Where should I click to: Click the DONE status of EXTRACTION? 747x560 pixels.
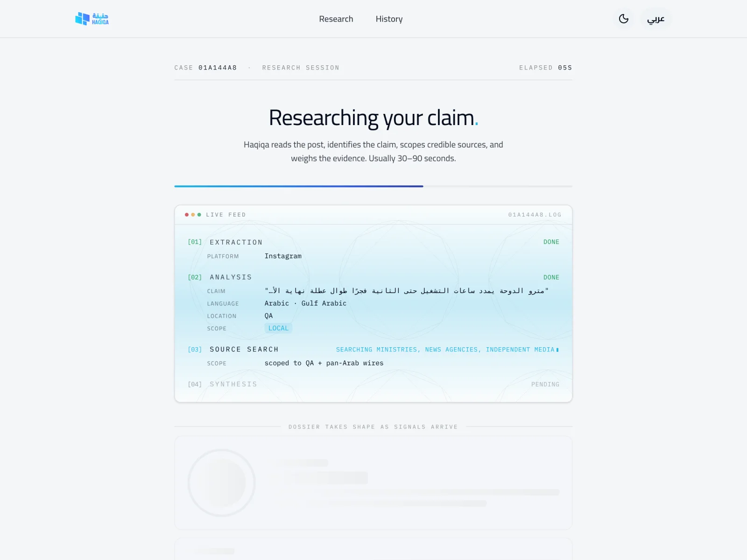click(x=551, y=242)
